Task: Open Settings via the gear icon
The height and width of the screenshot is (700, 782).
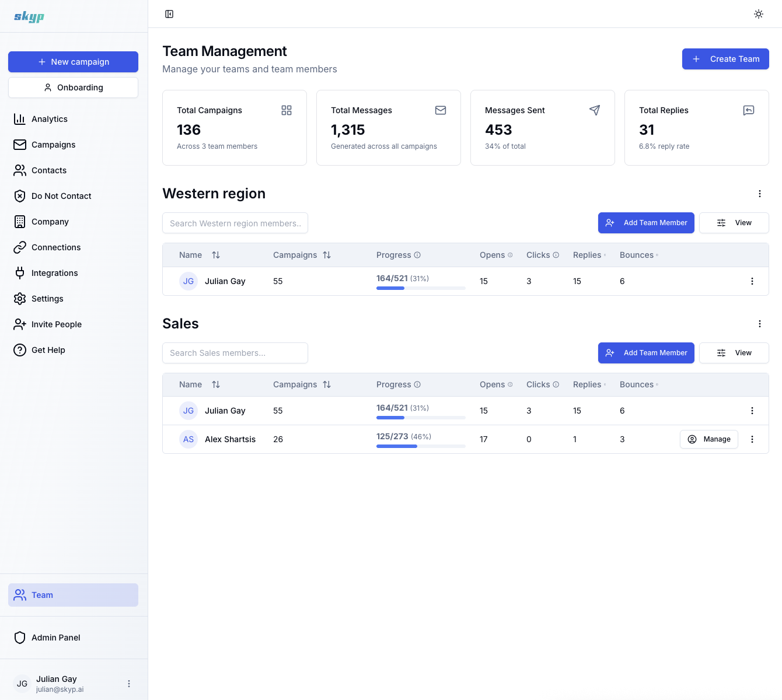Action: tap(19, 299)
